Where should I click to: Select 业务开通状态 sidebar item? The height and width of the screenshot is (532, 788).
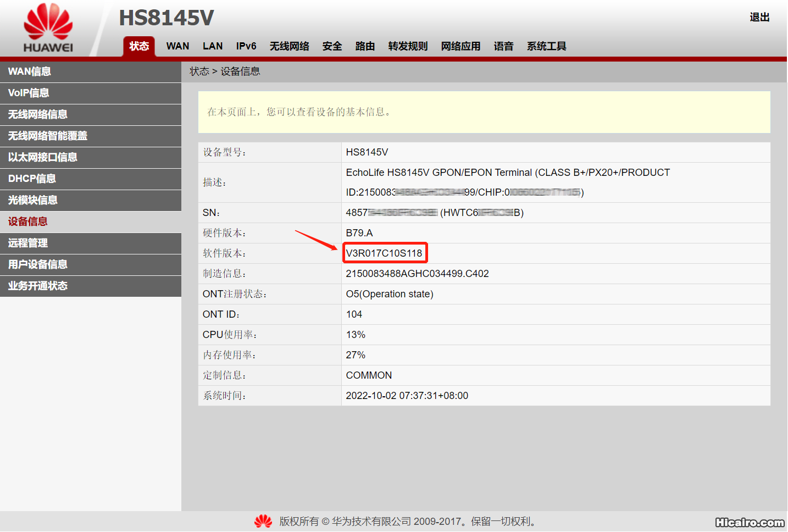[x=91, y=286]
